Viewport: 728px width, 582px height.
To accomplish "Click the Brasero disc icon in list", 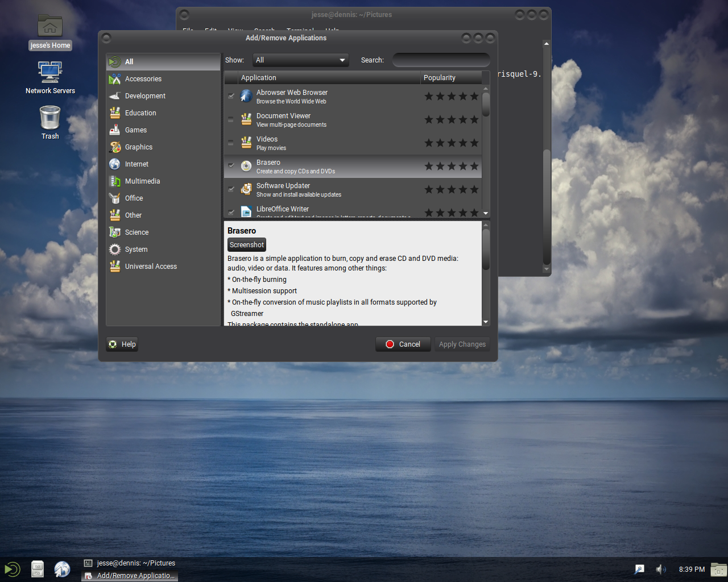I will [246, 166].
